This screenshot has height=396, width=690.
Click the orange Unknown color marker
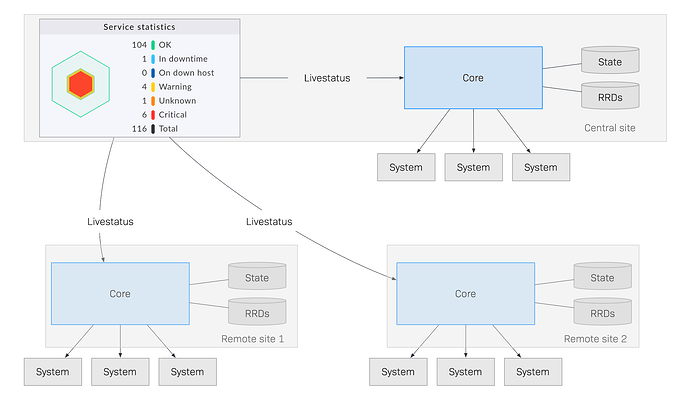[x=153, y=101]
